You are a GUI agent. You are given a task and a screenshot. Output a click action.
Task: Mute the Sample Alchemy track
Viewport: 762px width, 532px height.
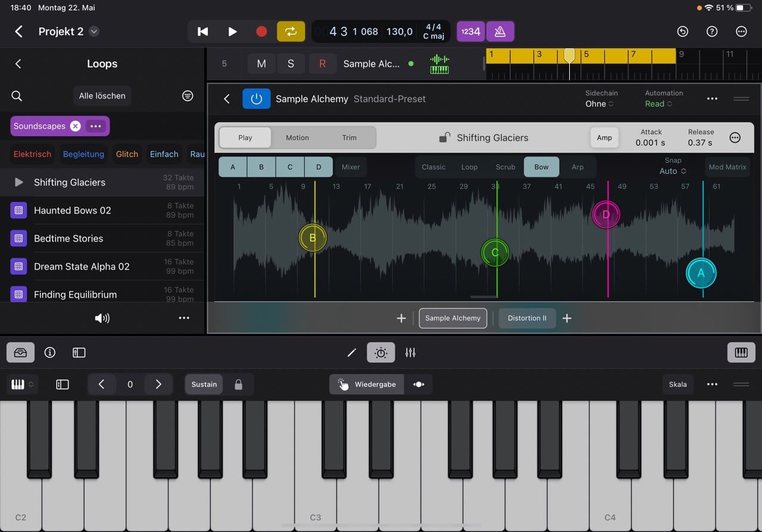click(261, 64)
